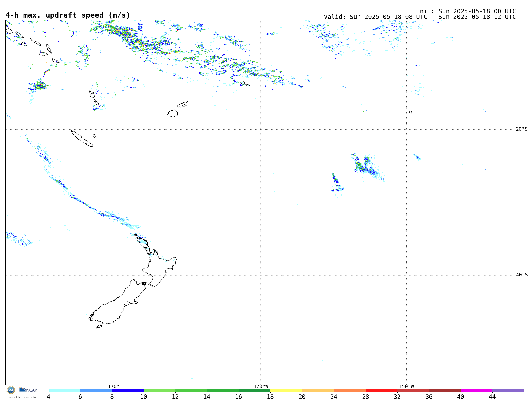Click the colorbar tick label "6"
Screen dimensions: 532x400
pyautogui.click(x=80, y=397)
